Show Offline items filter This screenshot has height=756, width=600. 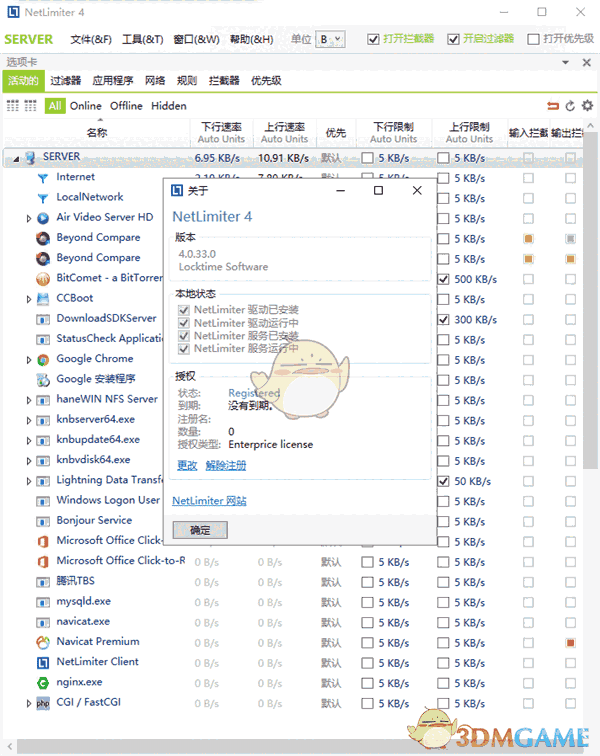pyautogui.click(x=126, y=106)
